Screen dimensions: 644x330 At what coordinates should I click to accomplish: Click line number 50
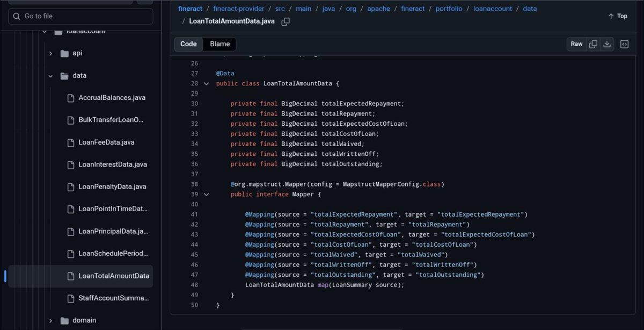194,305
